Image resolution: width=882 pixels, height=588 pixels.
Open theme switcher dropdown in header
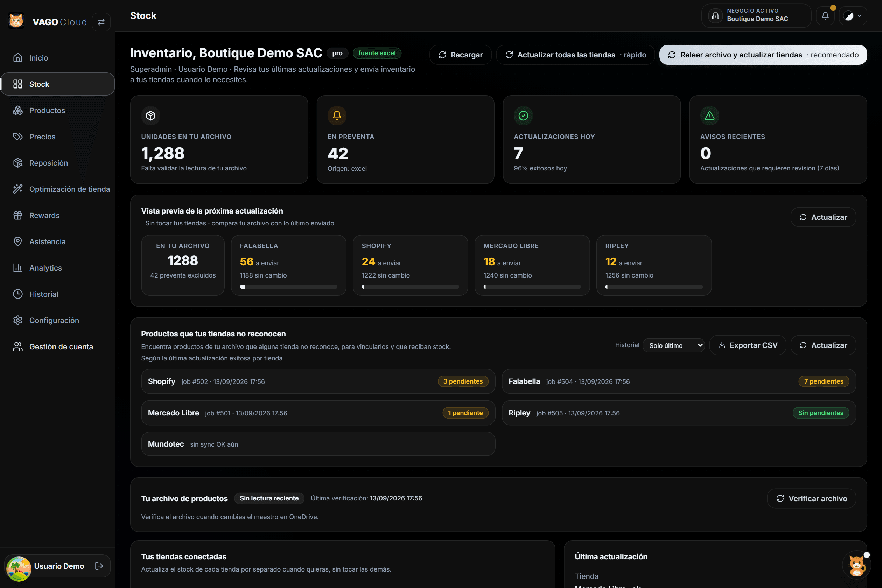coord(853,16)
